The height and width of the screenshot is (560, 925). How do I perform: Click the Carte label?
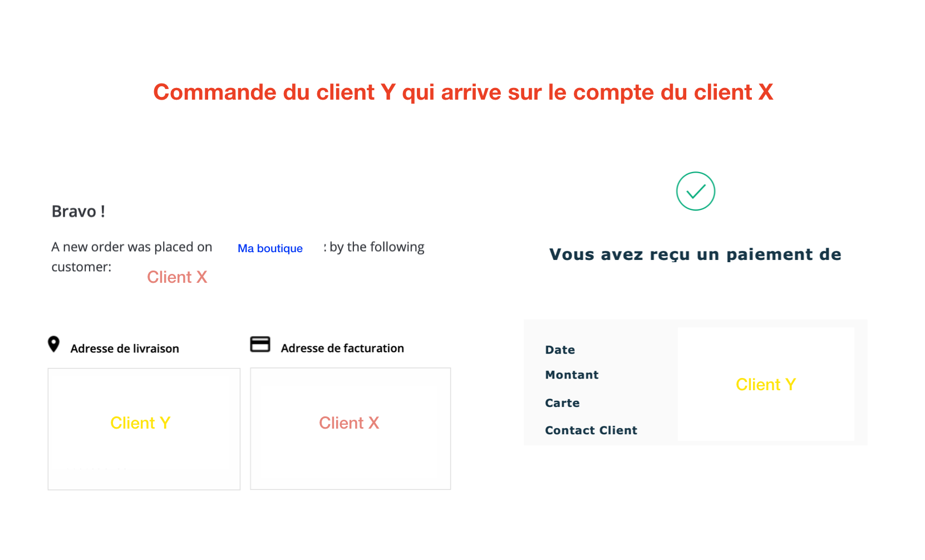point(562,403)
